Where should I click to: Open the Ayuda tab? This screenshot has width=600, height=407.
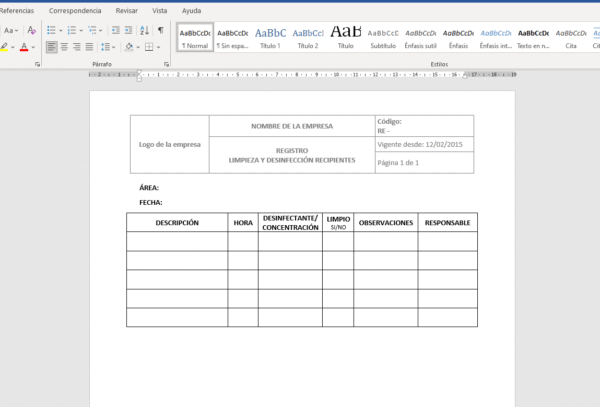point(191,11)
